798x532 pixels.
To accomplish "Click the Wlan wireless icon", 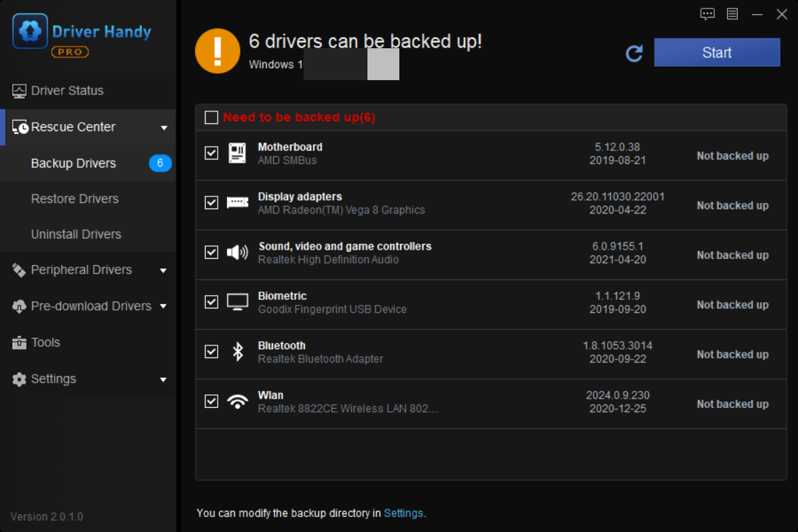I will tap(237, 401).
